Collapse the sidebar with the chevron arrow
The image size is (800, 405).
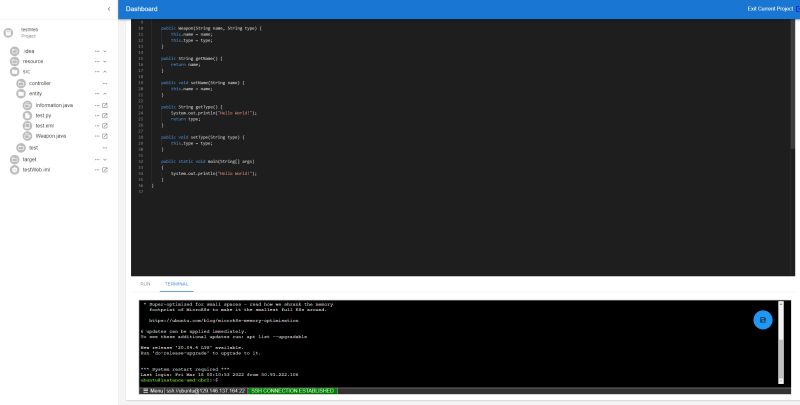tap(109, 9)
